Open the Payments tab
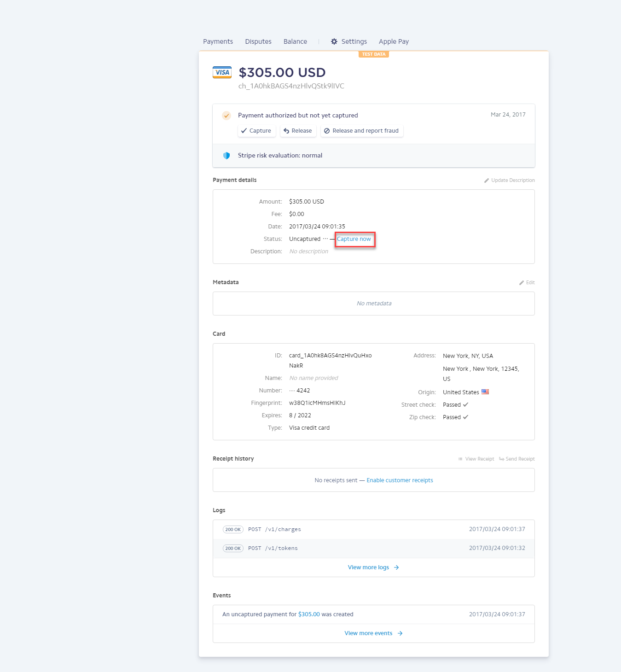621x672 pixels. pos(218,41)
